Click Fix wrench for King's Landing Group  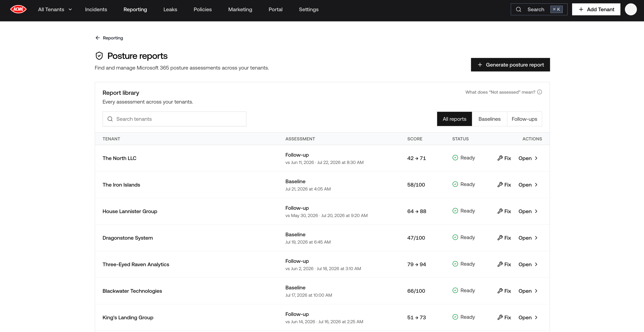[x=504, y=317]
